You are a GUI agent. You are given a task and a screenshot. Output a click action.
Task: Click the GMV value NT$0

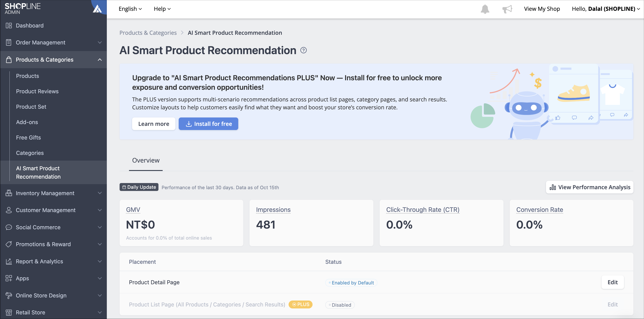tap(140, 225)
